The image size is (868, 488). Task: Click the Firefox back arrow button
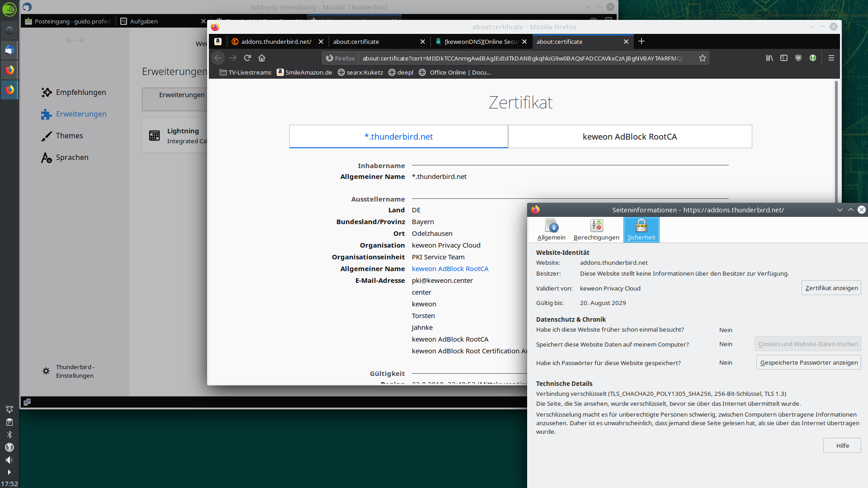coord(218,58)
